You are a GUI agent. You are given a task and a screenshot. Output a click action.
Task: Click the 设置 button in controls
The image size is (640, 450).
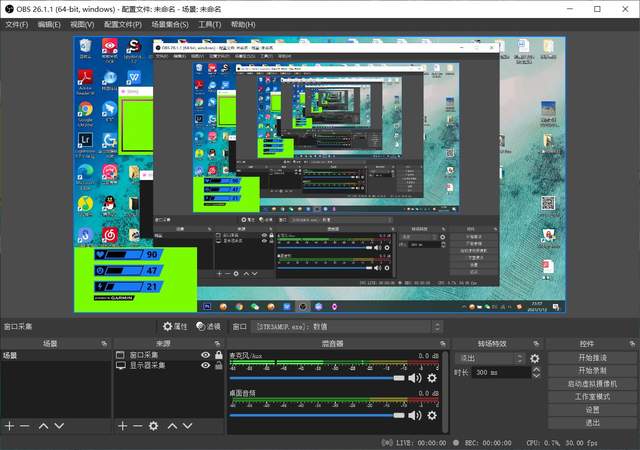point(591,410)
